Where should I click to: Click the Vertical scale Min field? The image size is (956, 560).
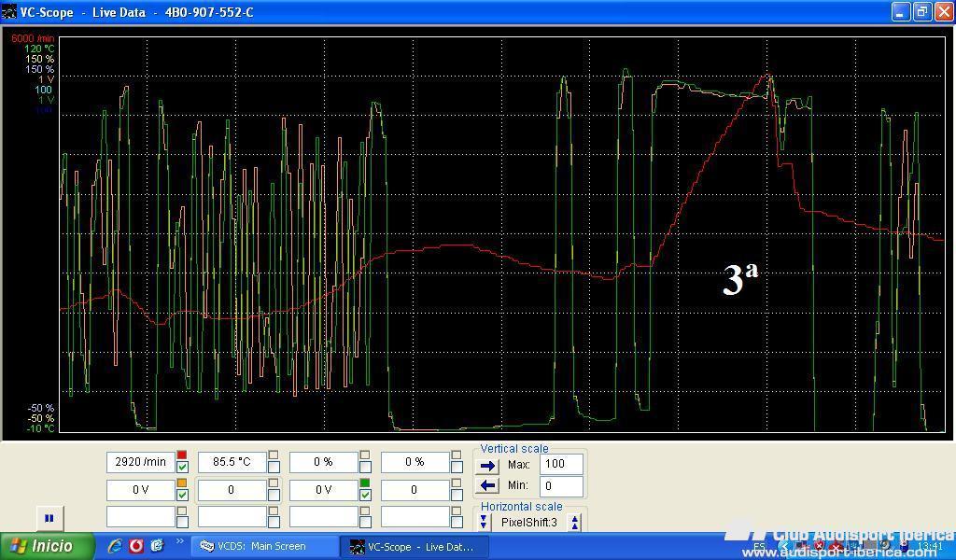click(561, 486)
